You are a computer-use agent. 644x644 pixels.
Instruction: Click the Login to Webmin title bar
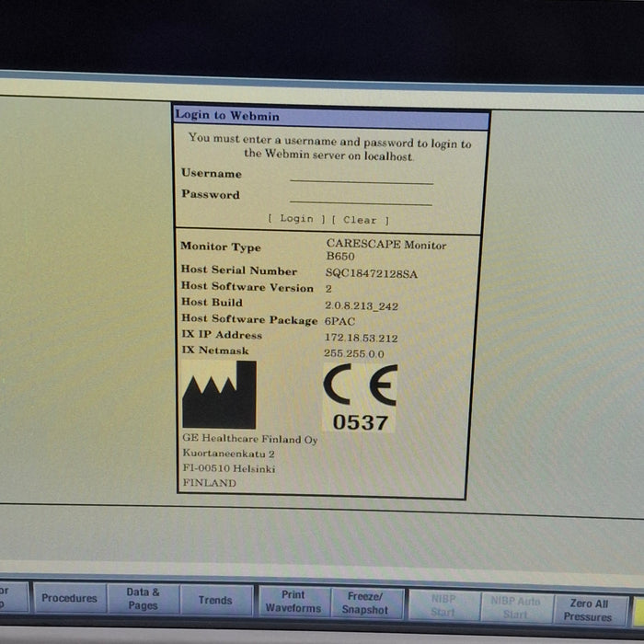pyautogui.click(x=331, y=117)
